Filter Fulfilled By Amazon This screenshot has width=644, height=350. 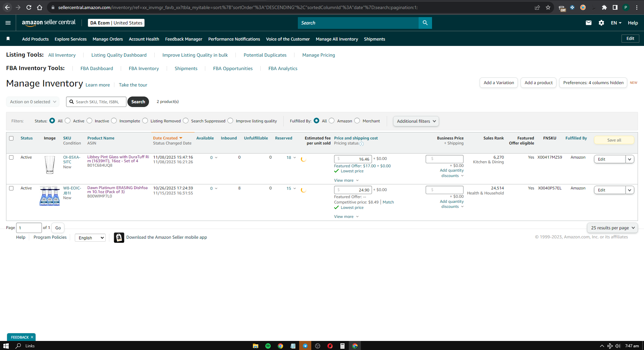pos(332,121)
